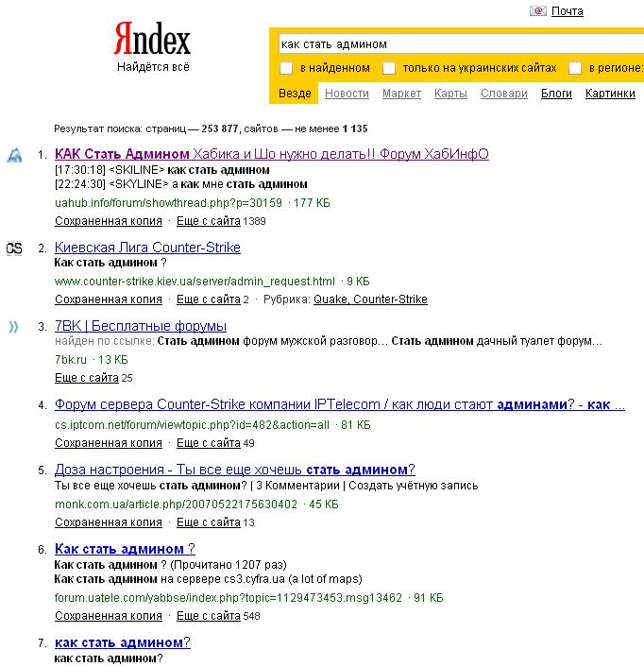Select the Карты tab
644x667 pixels.
click(450, 94)
